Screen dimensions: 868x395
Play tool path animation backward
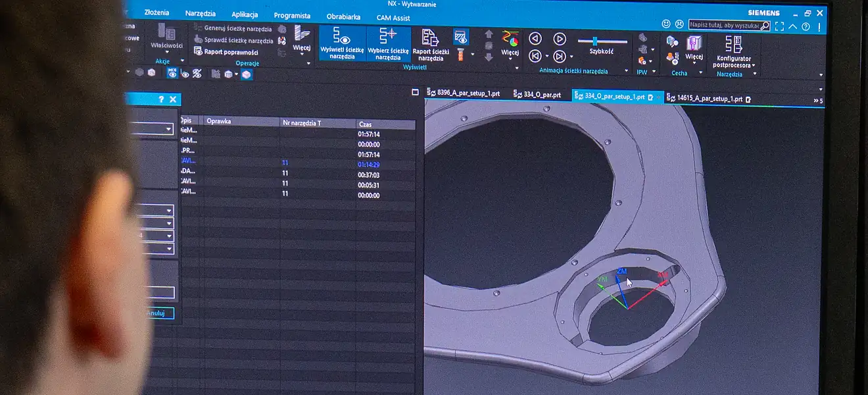click(535, 39)
